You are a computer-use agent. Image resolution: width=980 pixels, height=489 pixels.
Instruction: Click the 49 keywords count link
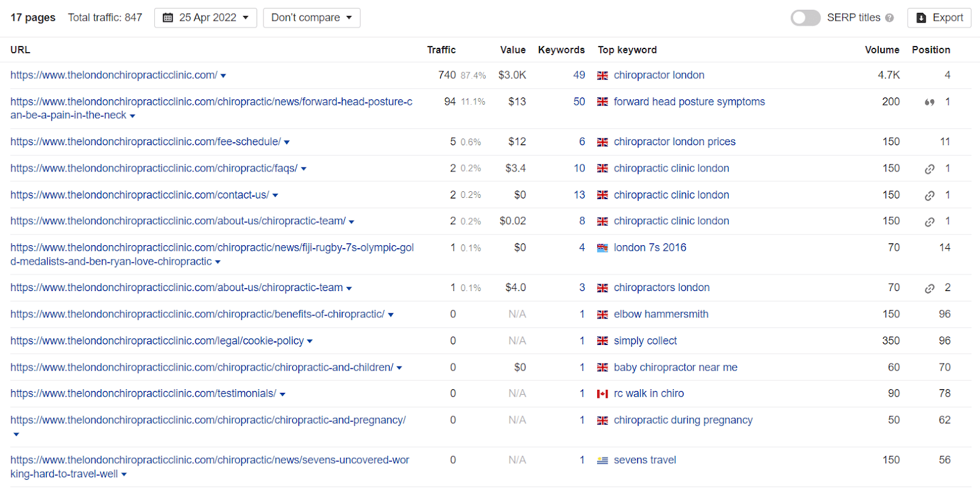tap(579, 75)
